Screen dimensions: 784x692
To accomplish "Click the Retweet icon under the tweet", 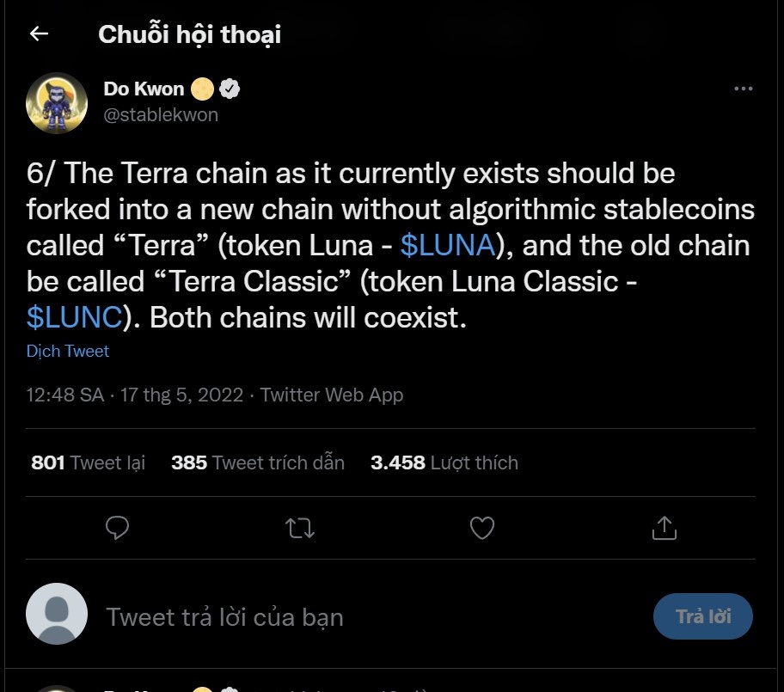I will tap(299, 529).
